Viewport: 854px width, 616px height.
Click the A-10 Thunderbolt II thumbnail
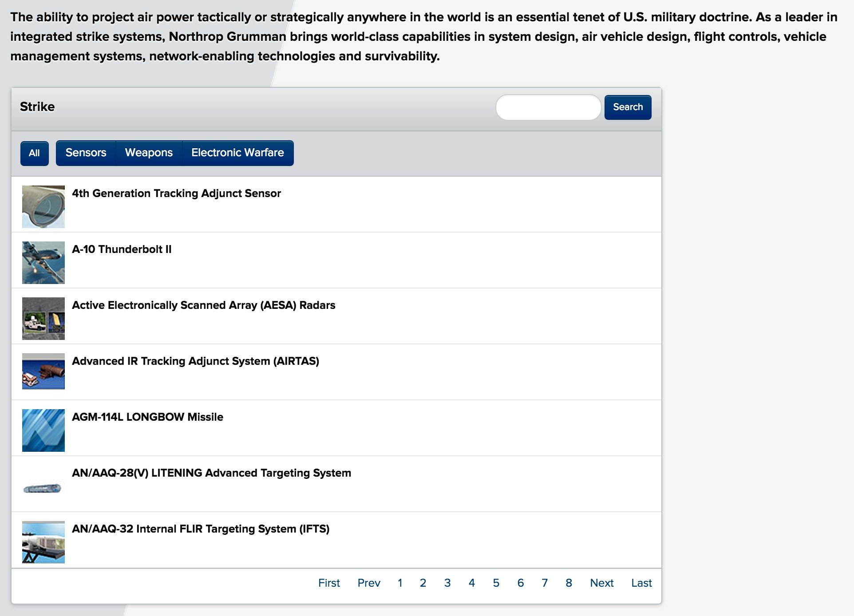[x=43, y=263]
